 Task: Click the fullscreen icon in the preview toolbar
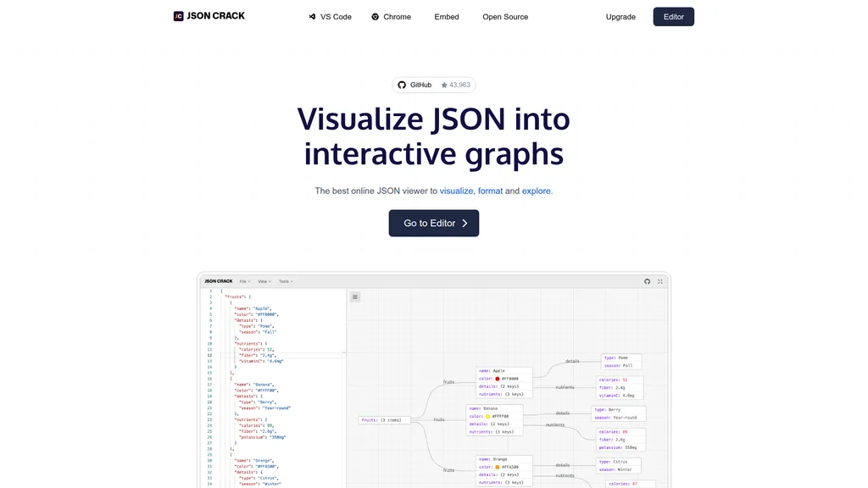(x=659, y=281)
